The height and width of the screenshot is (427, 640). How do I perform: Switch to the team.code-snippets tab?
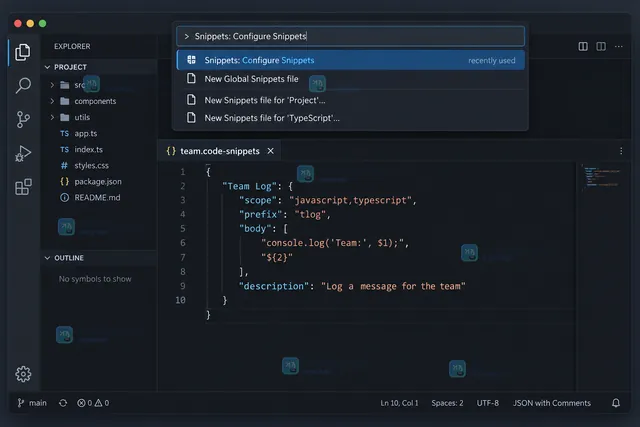pos(220,151)
